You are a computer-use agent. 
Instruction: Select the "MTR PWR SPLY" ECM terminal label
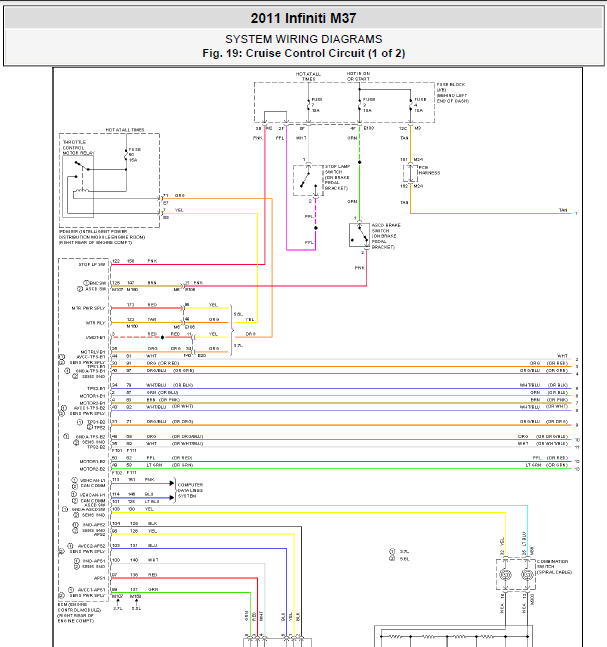(88, 308)
